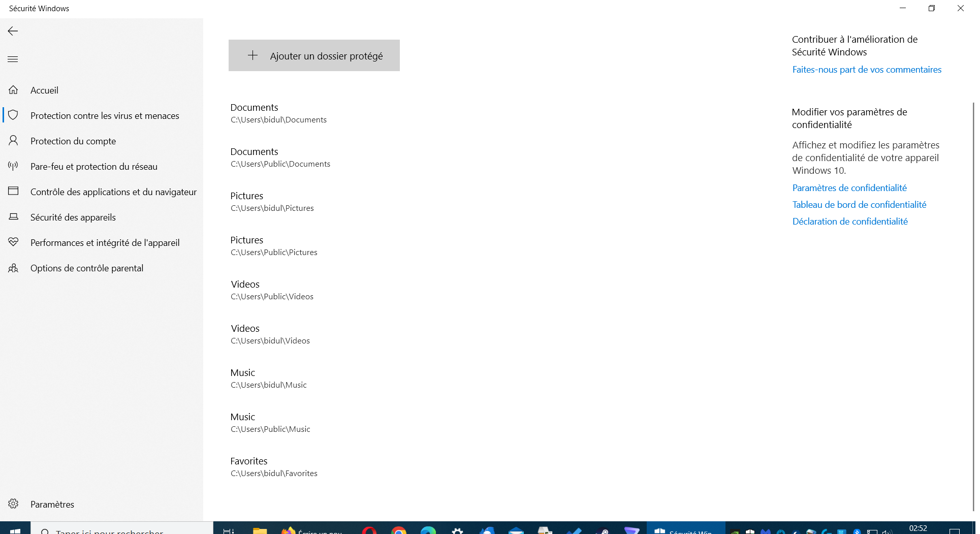Click the plus icon for protected folder
The image size is (980, 534).
click(x=252, y=55)
